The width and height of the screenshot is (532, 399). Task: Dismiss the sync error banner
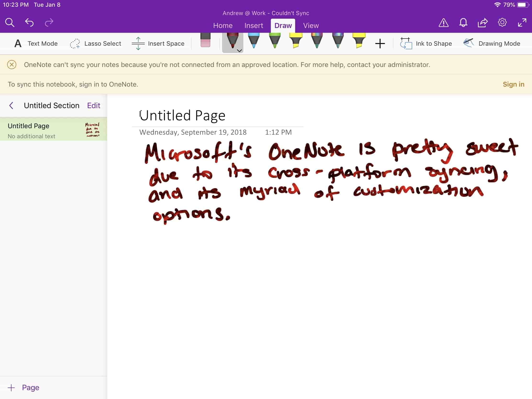coord(12,65)
